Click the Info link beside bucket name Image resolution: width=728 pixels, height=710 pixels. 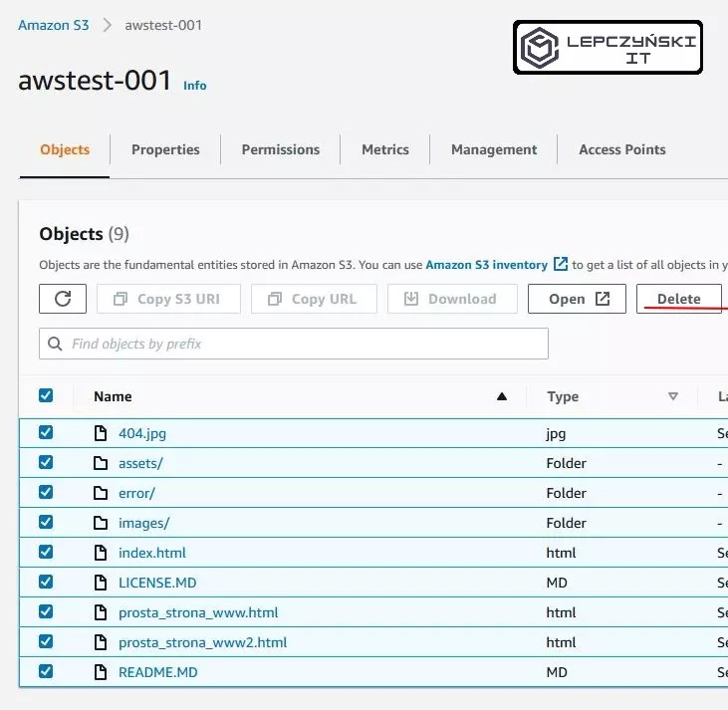tap(195, 86)
